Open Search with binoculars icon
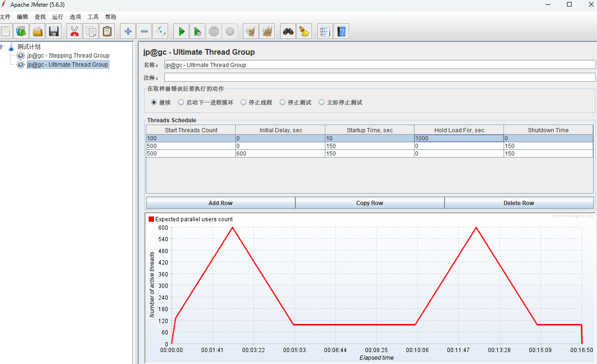 (288, 31)
